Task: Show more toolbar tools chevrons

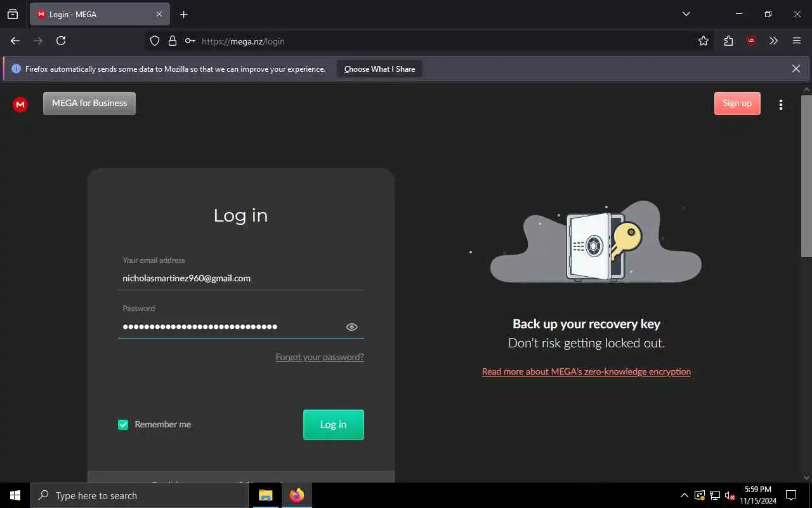Action: [x=773, y=41]
